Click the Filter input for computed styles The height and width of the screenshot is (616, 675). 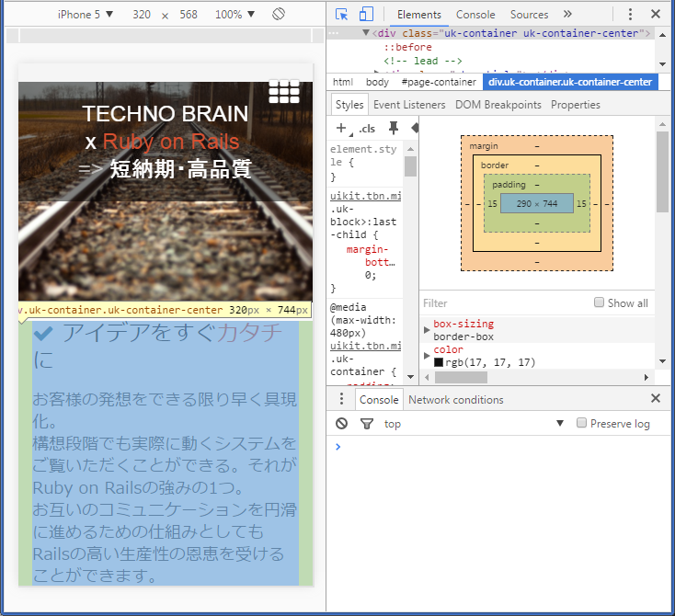click(x=504, y=303)
